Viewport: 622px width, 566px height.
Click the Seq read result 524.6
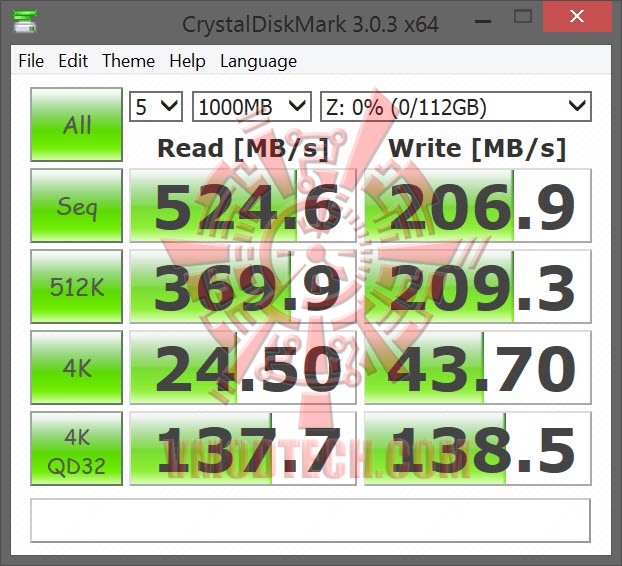tap(243, 205)
